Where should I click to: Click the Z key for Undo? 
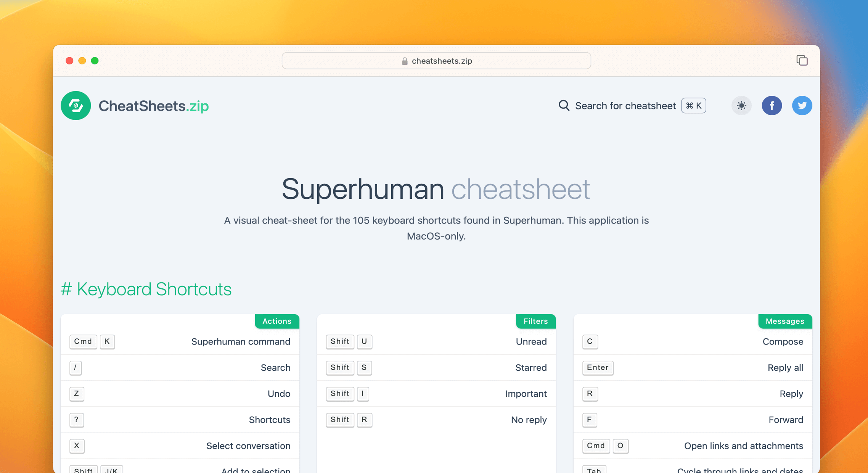click(x=77, y=394)
